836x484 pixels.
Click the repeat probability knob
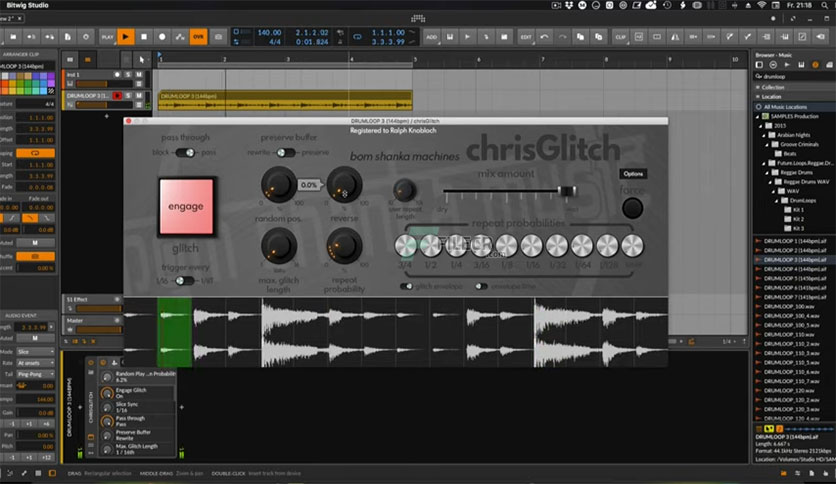(344, 246)
